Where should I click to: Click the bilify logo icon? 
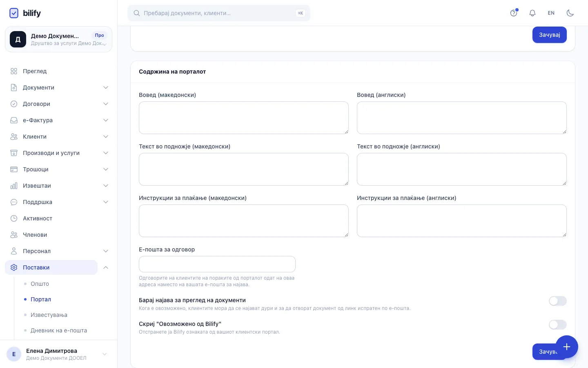14,13
